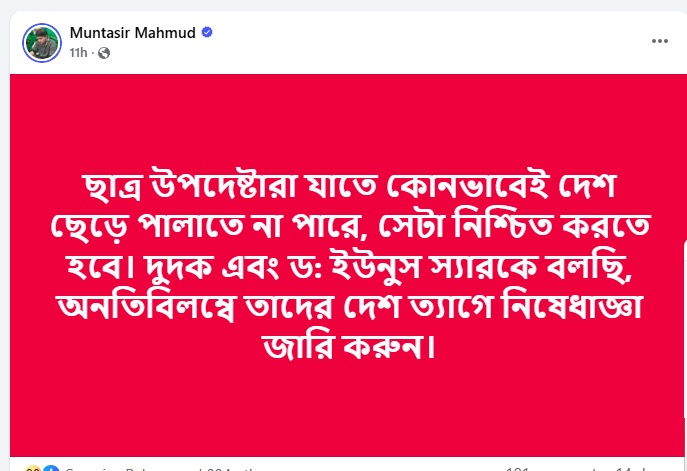Open the Muntasir Mahmud profile name link

click(134, 33)
